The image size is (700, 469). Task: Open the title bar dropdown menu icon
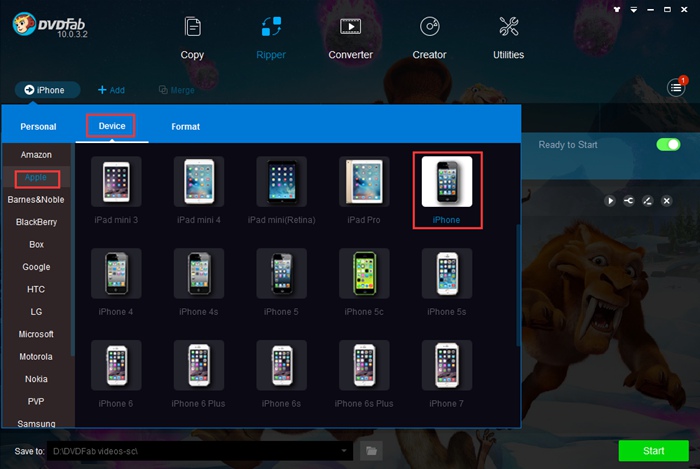pos(633,9)
